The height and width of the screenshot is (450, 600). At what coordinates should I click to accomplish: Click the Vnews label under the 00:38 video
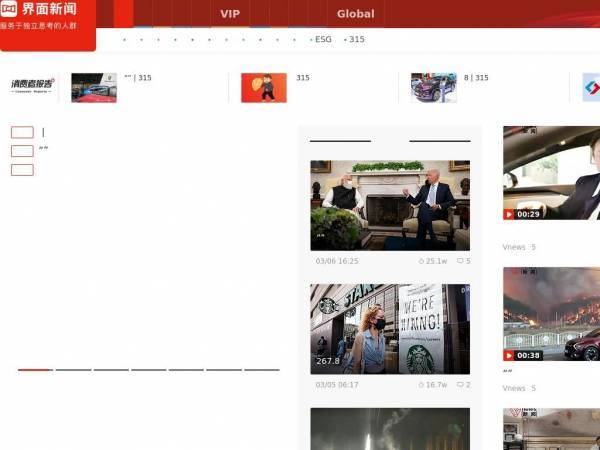(x=514, y=388)
